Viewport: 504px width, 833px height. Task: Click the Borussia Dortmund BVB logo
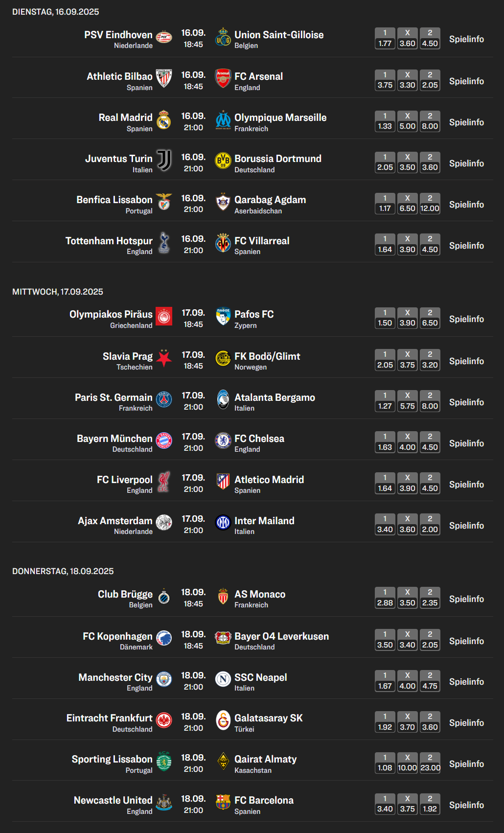click(223, 161)
